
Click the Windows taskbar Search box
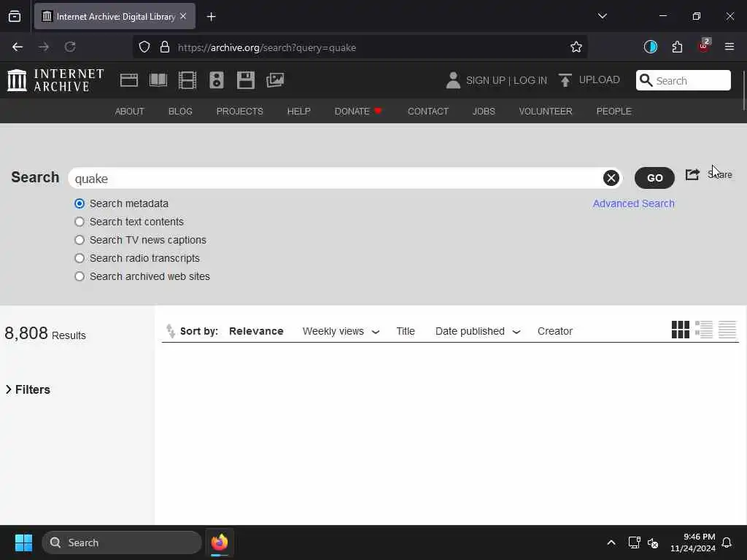[122, 542]
